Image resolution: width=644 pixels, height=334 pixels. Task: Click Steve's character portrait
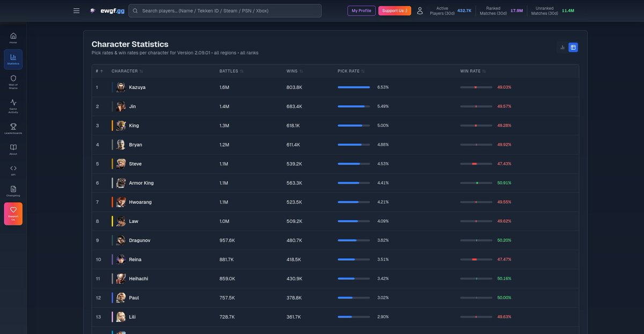tap(121, 164)
